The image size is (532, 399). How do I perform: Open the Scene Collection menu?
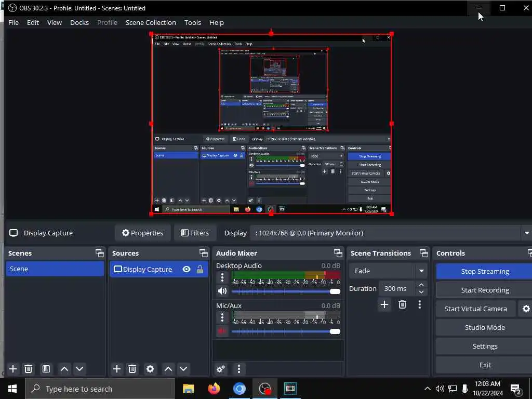pos(151,22)
